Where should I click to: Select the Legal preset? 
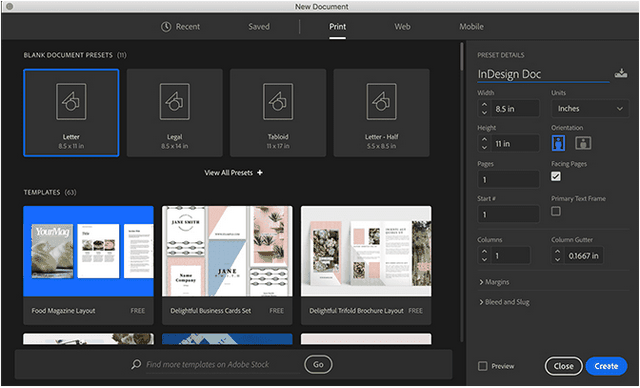pyautogui.click(x=175, y=113)
